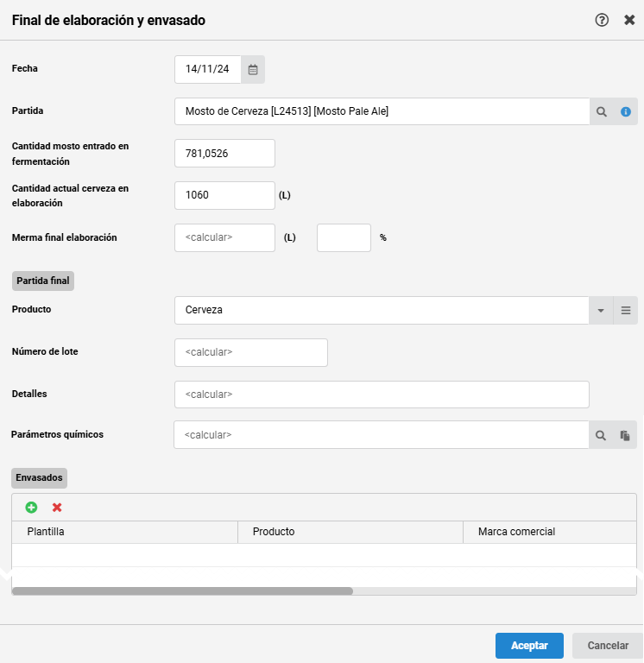The image size is (644, 663).
Task: Open the help question mark icon
Action: 602,20
